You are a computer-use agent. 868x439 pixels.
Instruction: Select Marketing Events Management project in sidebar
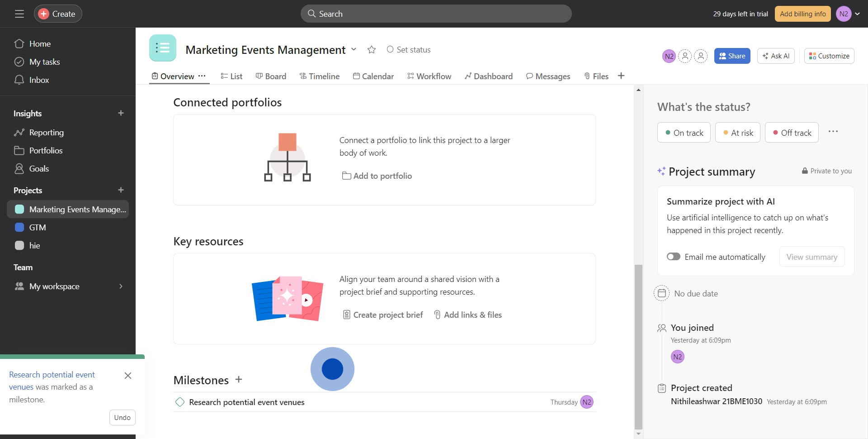68,210
